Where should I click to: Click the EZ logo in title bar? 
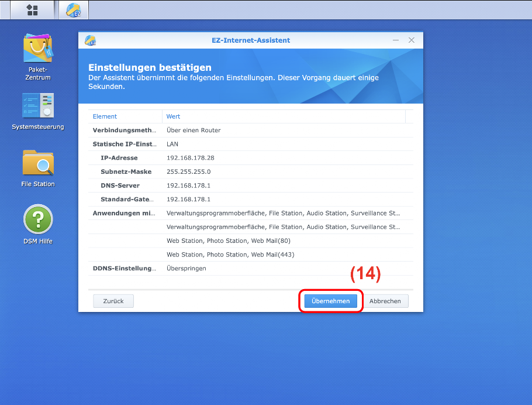[x=90, y=40]
